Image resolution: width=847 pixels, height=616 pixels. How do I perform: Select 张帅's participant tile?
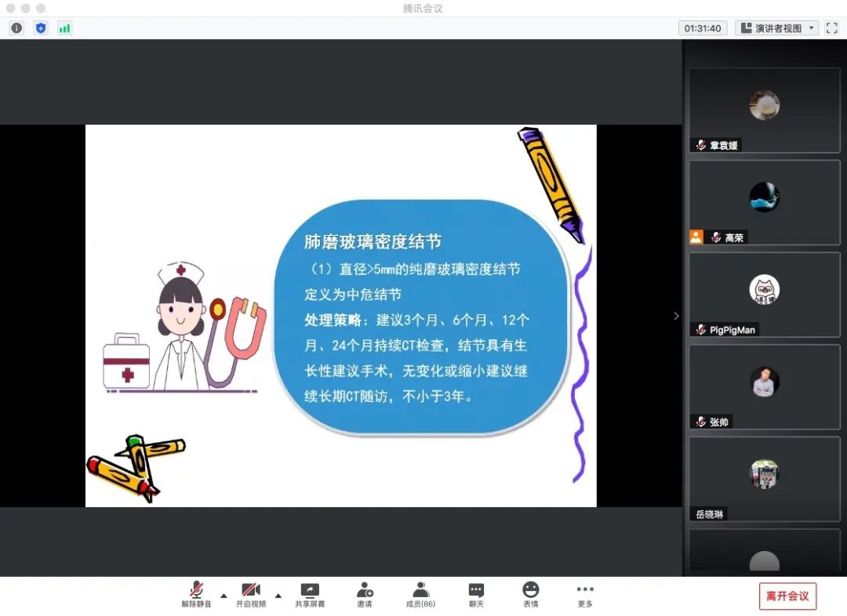click(x=764, y=386)
